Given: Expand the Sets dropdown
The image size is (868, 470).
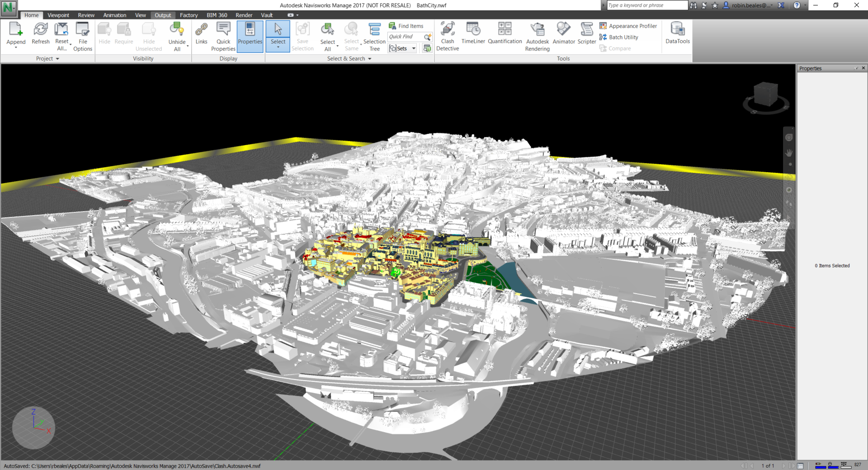Looking at the screenshot, I should (414, 48).
